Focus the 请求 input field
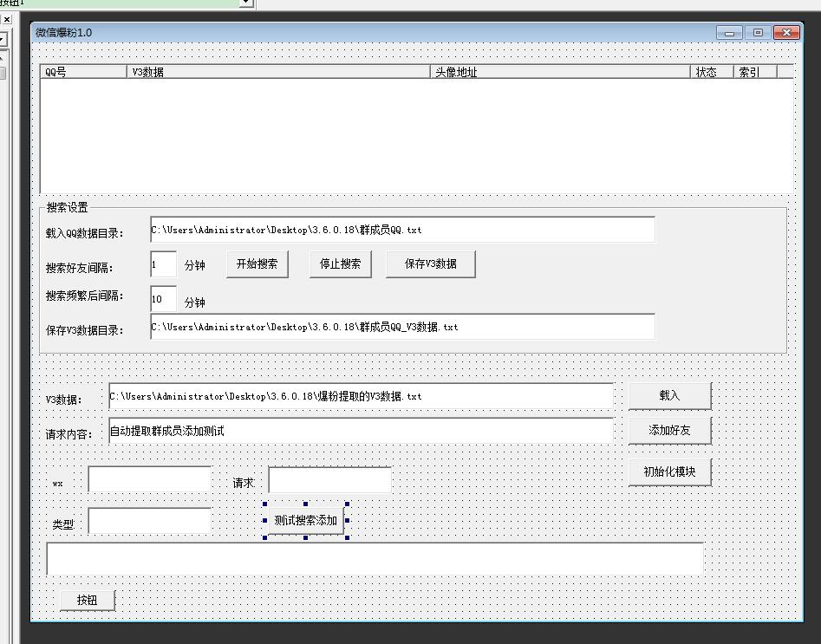The width and height of the screenshot is (821, 644). pos(329,479)
